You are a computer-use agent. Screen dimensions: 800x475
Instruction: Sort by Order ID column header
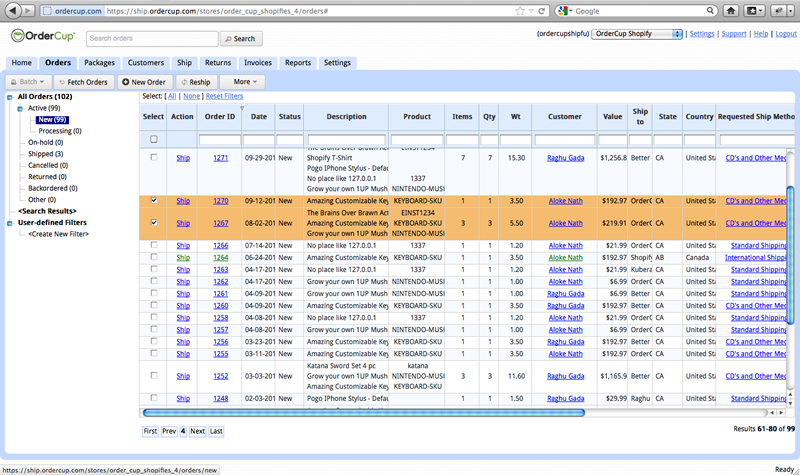point(220,116)
